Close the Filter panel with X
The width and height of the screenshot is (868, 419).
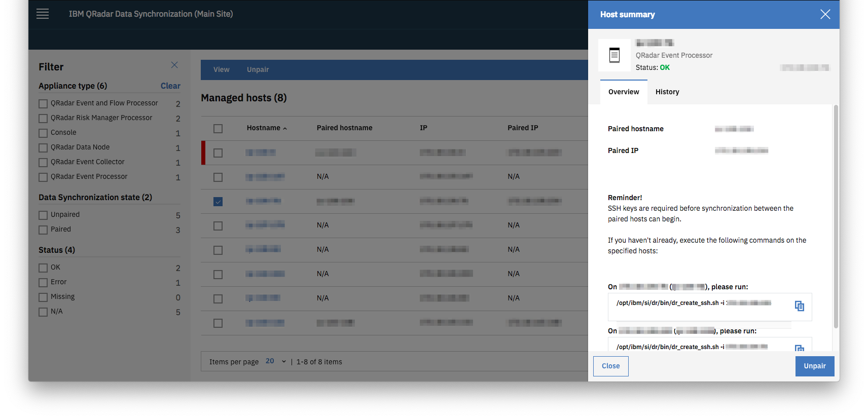(x=174, y=65)
